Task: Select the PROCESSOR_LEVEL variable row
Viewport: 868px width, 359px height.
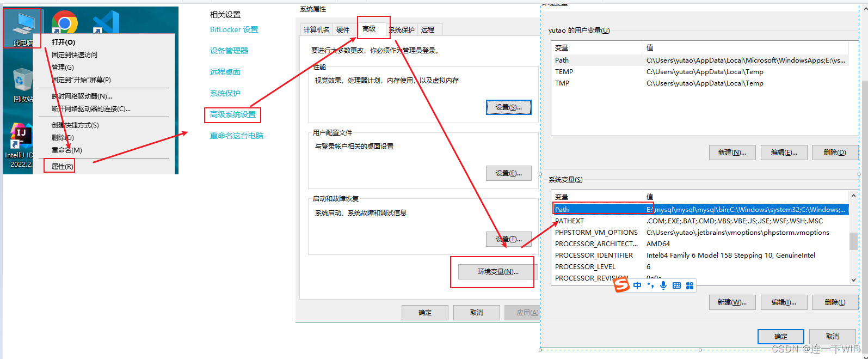Action: click(700, 267)
